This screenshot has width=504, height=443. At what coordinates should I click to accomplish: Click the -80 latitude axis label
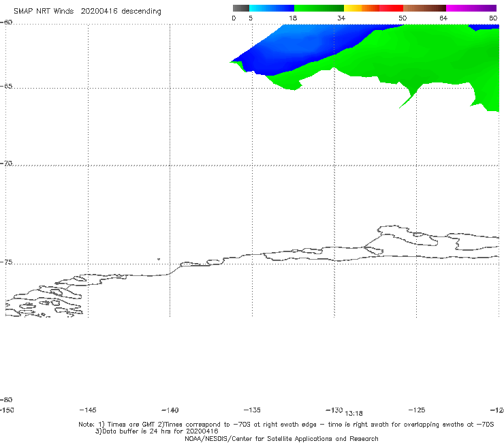[x=6, y=399]
